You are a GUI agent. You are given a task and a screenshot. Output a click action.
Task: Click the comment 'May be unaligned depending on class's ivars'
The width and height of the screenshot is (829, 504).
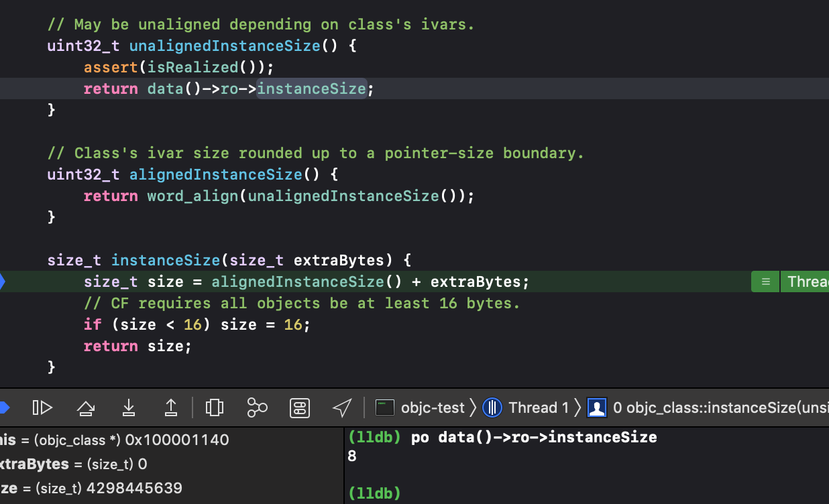261,25
